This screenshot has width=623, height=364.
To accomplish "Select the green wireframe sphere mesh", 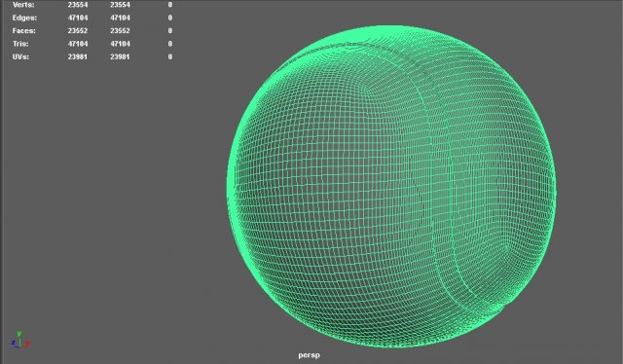I will [391, 187].
